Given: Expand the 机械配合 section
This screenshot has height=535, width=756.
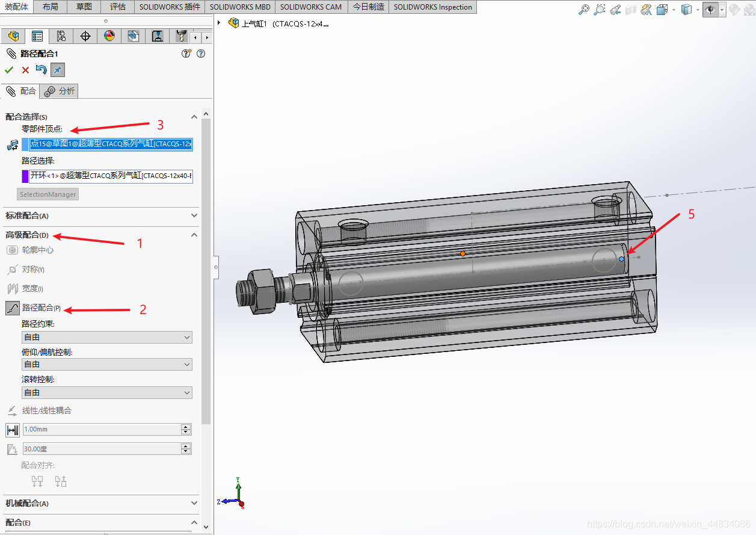Looking at the screenshot, I should [x=194, y=503].
